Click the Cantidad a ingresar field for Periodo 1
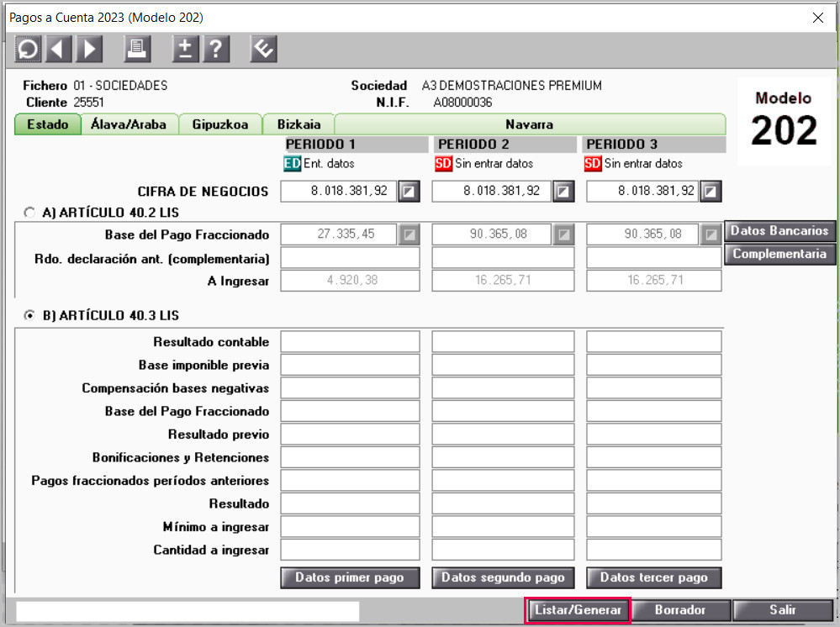 (350, 550)
